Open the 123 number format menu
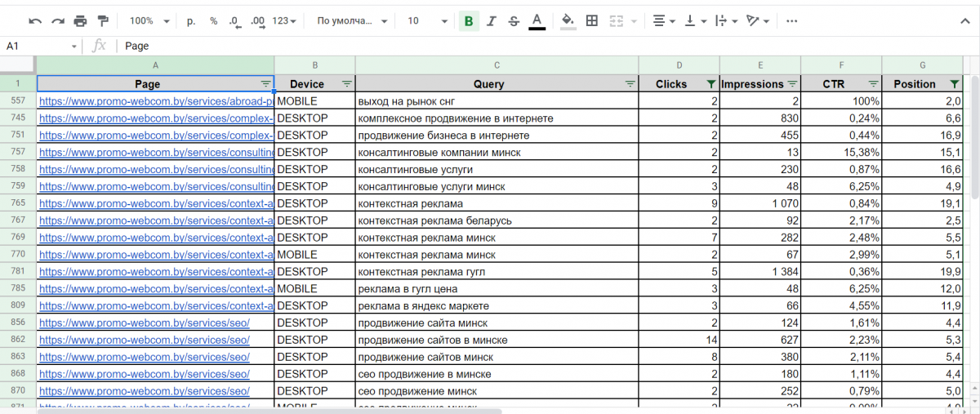This screenshot has width=980, height=414. point(284,21)
